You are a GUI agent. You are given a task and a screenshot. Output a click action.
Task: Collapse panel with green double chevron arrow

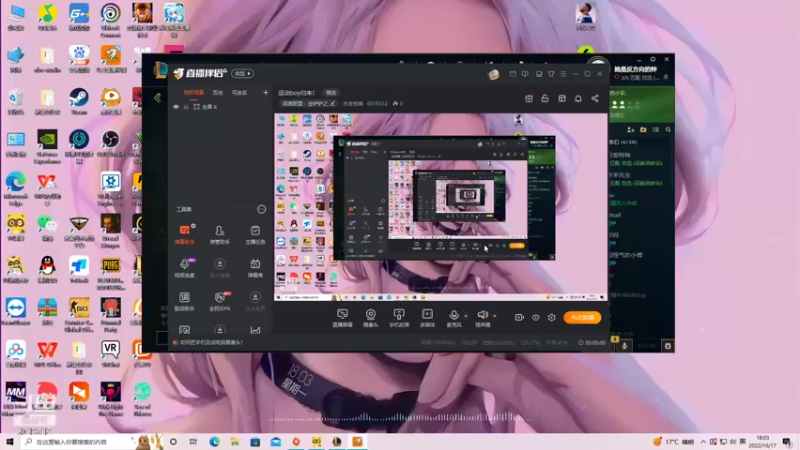(x=158, y=97)
